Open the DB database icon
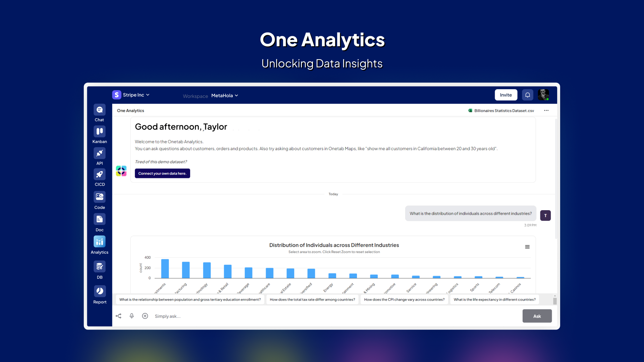644x362 pixels. (x=99, y=266)
